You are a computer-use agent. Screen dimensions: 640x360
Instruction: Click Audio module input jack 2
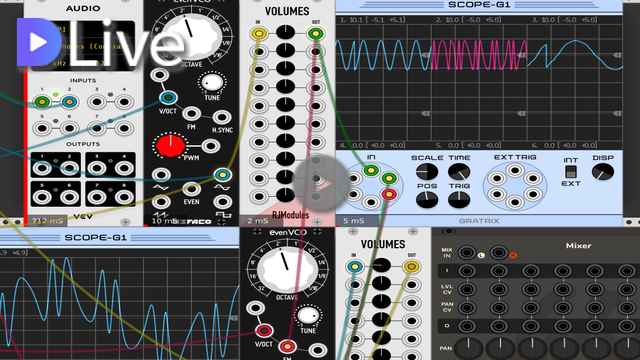coord(69,101)
